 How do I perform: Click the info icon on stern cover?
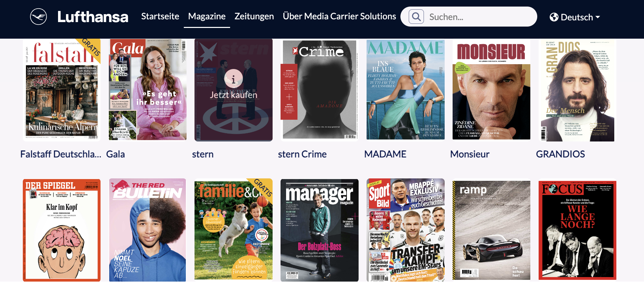coord(234,79)
